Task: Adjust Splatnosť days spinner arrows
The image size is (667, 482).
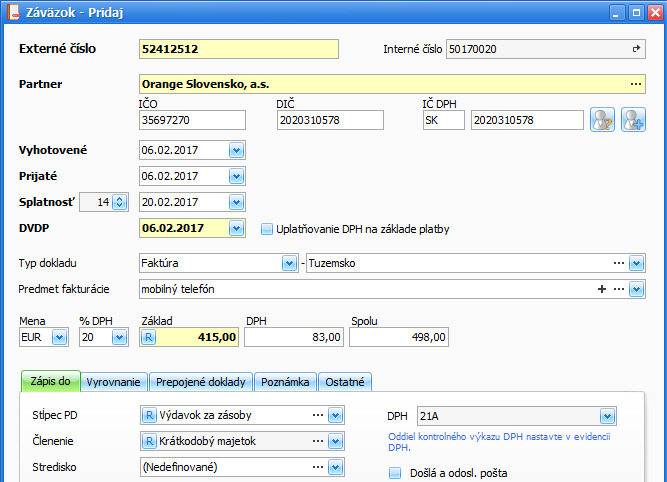Action: pyautogui.click(x=120, y=202)
